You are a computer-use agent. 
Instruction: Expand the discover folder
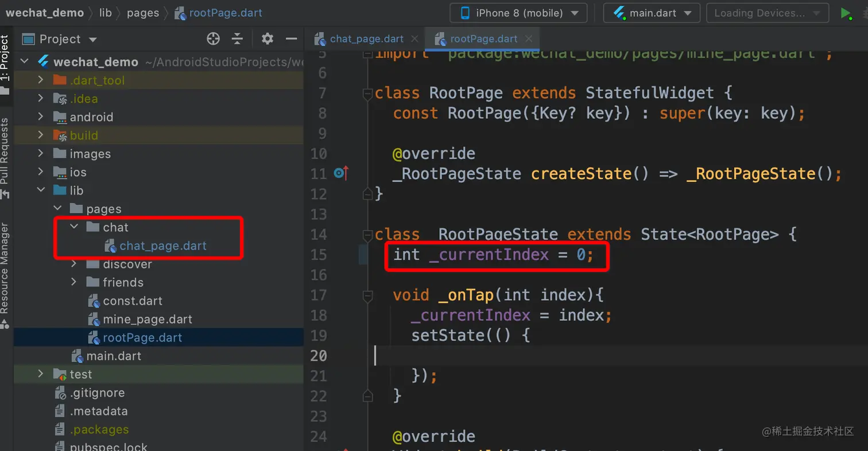tap(74, 264)
